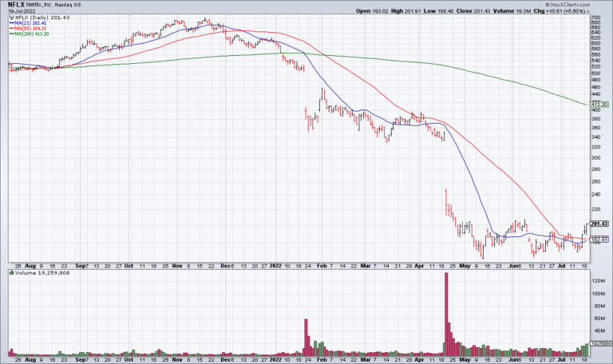Click the 120M volume axis label
Viewport: 613px width, 364px height.
[598, 281]
